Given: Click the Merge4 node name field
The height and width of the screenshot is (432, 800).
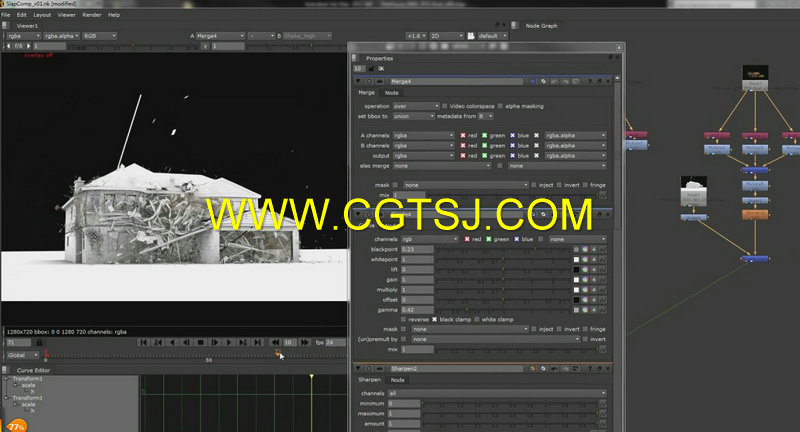Looking at the screenshot, I should pyautogui.click(x=457, y=82).
